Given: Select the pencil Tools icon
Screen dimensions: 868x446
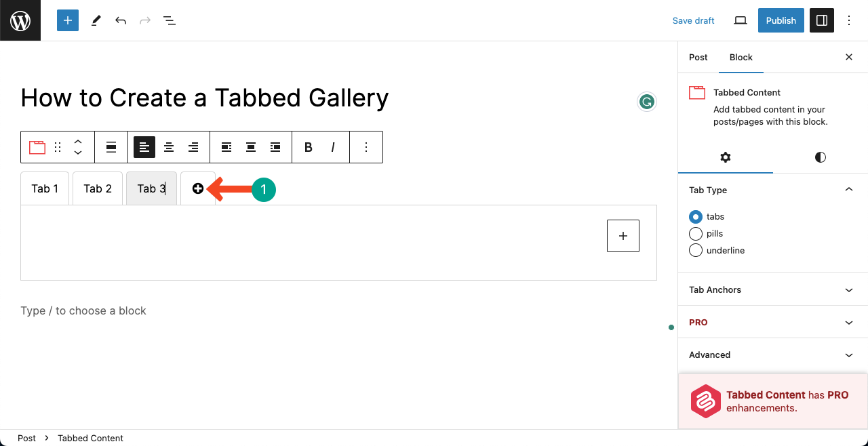Looking at the screenshot, I should pos(96,20).
